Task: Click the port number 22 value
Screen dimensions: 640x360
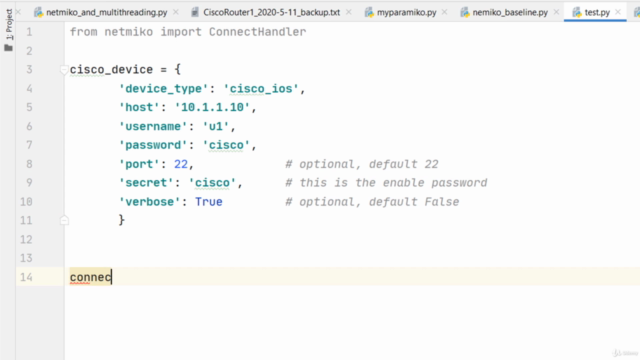Action: 181,164
